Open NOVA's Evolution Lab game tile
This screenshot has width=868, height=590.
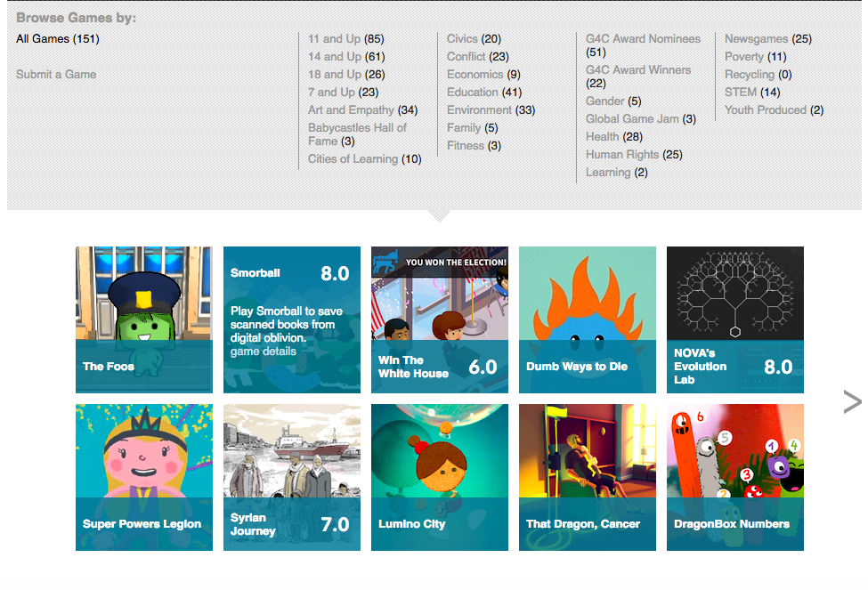735,319
